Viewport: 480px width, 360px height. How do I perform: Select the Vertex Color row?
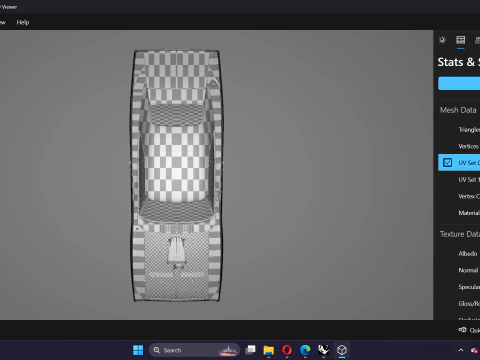click(x=459, y=196)
